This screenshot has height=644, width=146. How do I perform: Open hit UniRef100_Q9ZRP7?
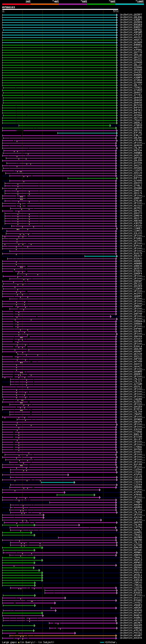131,15
